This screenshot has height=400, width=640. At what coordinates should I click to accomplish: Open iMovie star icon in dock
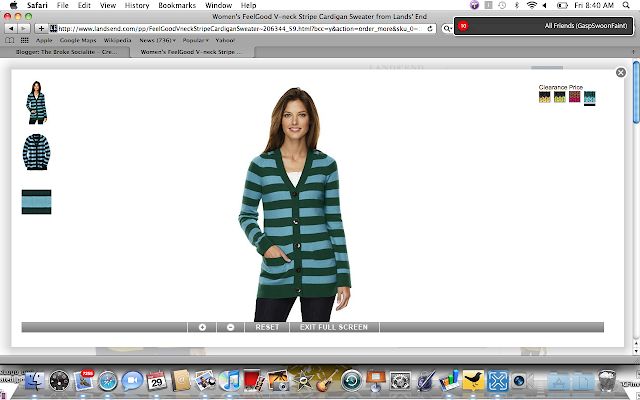pyautogui.click(x=302, y=381)
